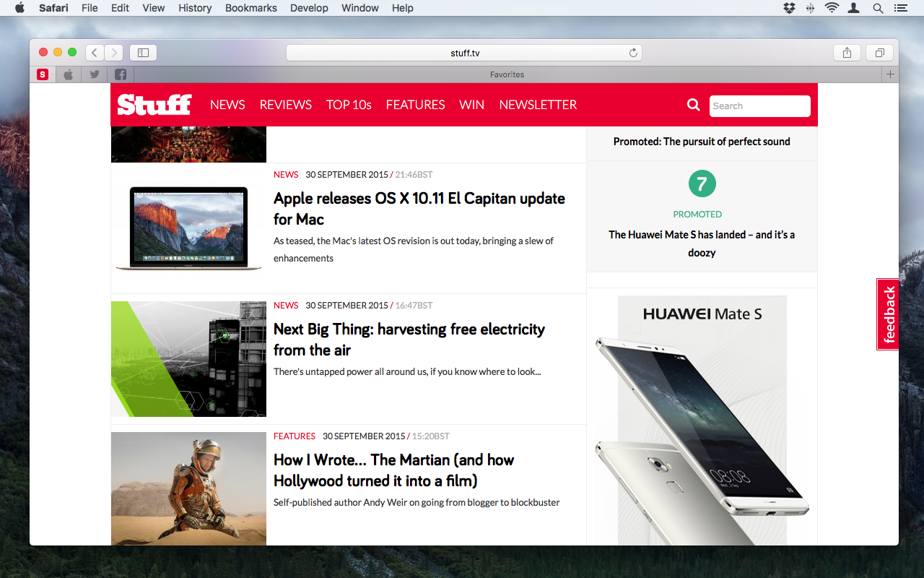
Task: Open the Help menu
Action: (x=403, y=8)
